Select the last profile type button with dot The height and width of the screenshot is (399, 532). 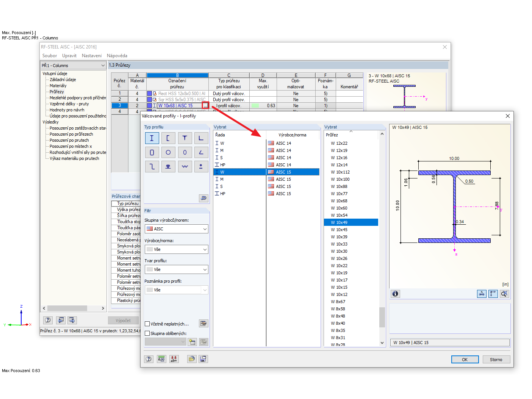201,166
